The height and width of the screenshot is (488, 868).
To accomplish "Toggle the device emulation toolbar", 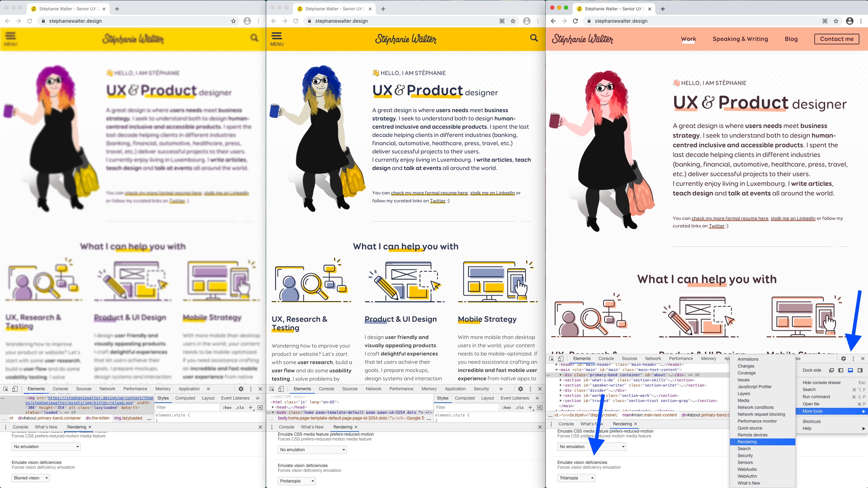I will pyautogui.click(x=15, y=389).
